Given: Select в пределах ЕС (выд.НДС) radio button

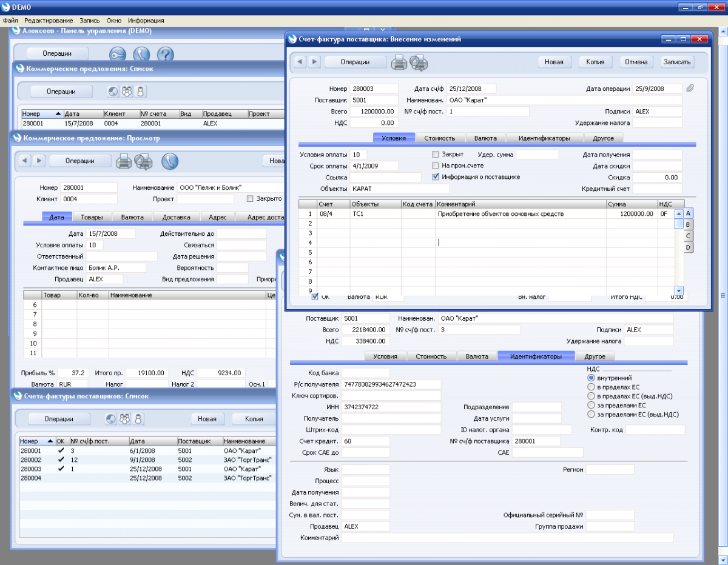Looking at the screenshot, I should (x=591, y=396).
